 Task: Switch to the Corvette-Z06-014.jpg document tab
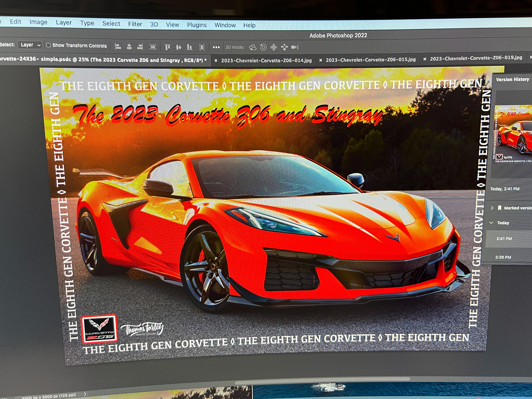coord(266,60)
